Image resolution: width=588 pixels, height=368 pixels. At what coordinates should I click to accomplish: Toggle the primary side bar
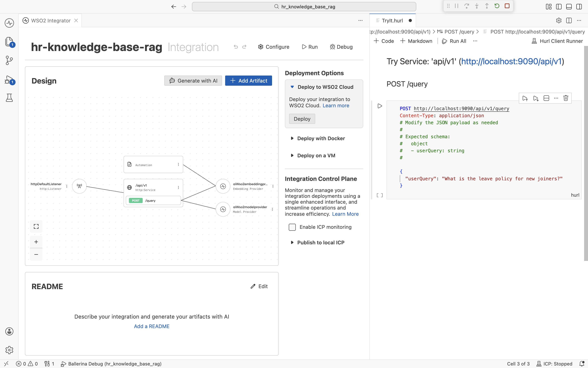pos(559,7)
